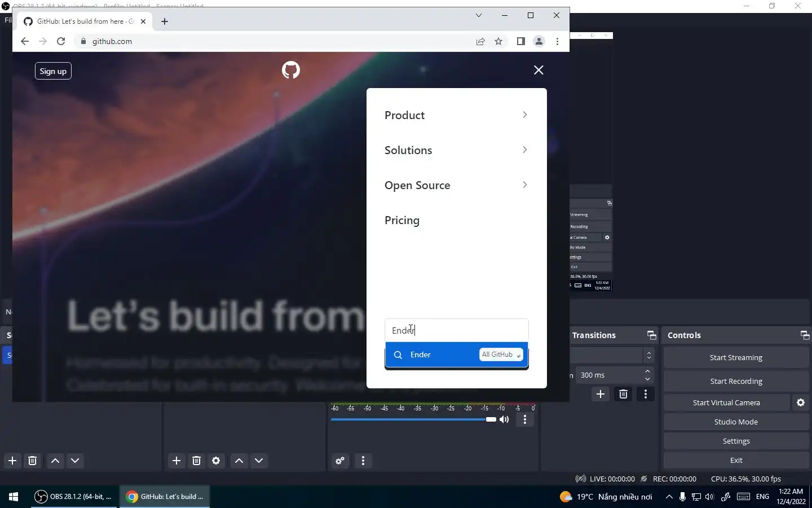Viewport: 812px width, 508px height.
Task: Undock the Controls panel
Action: 805,335
